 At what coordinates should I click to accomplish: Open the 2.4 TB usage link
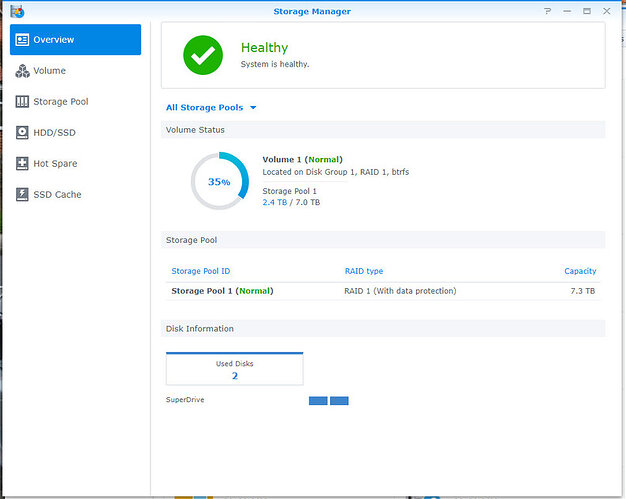coord(275,202)
